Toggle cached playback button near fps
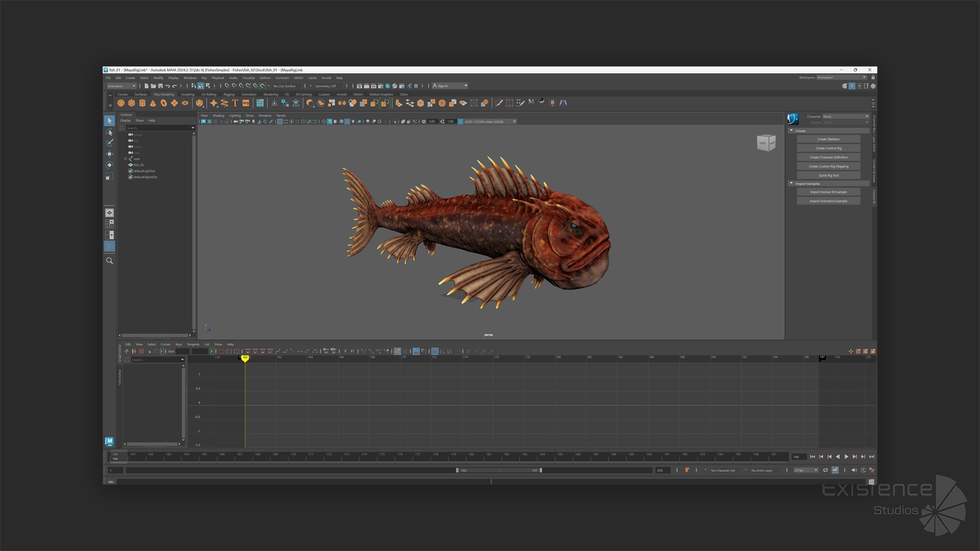The width and height of the screenshot is (980, 551). [x=835, y=470]
